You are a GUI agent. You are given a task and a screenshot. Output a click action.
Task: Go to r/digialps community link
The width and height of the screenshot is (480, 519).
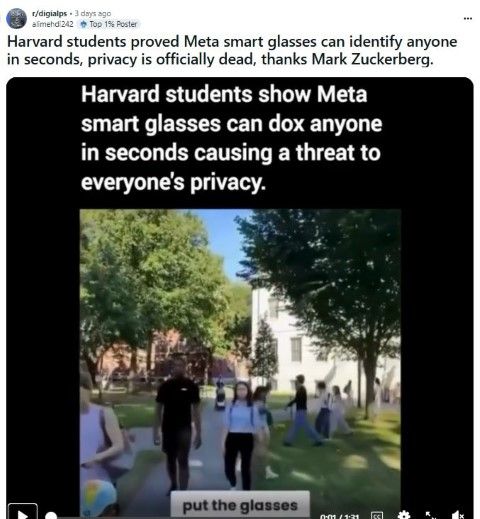click(x=49, y=14)
